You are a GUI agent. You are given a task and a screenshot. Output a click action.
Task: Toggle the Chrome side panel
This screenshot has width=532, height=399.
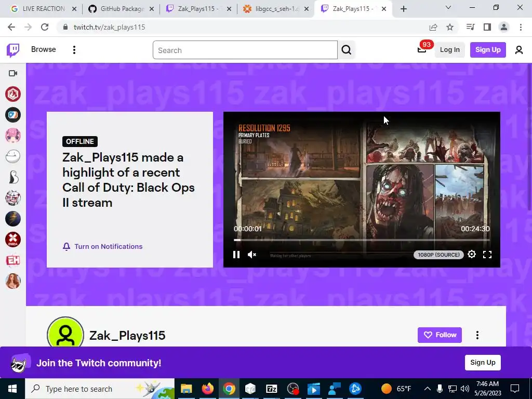click(487, 27)
